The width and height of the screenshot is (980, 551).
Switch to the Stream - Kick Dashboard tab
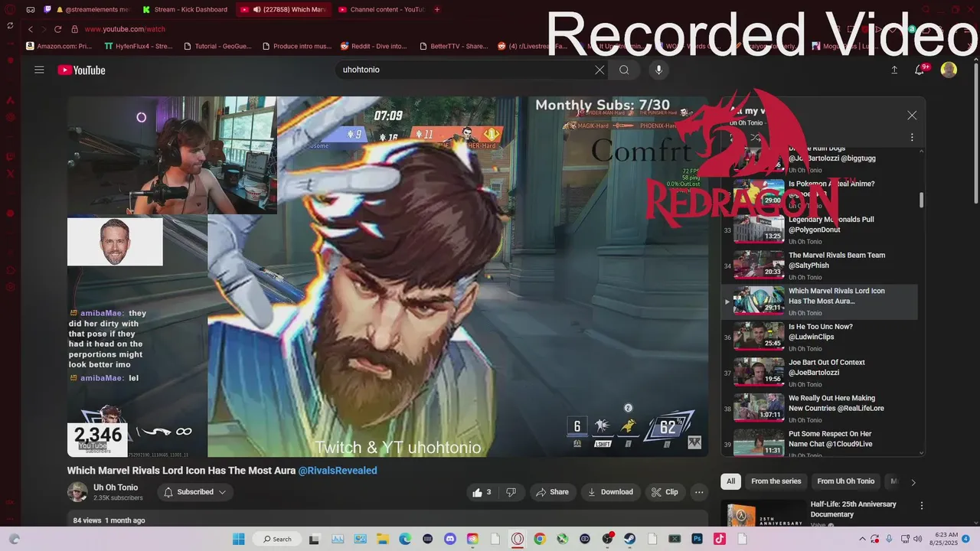[186, 10]
